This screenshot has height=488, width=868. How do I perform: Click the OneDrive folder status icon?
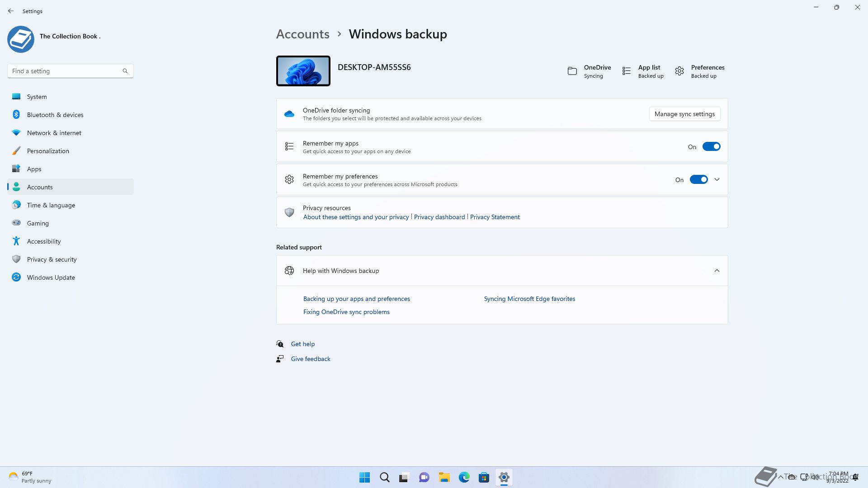click(572, 71)
